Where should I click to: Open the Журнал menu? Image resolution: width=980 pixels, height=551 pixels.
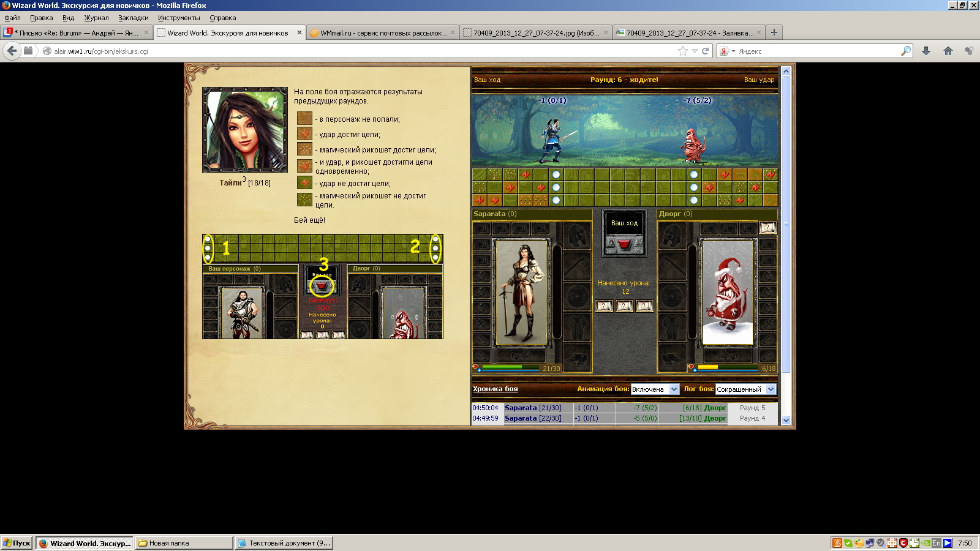96,18
